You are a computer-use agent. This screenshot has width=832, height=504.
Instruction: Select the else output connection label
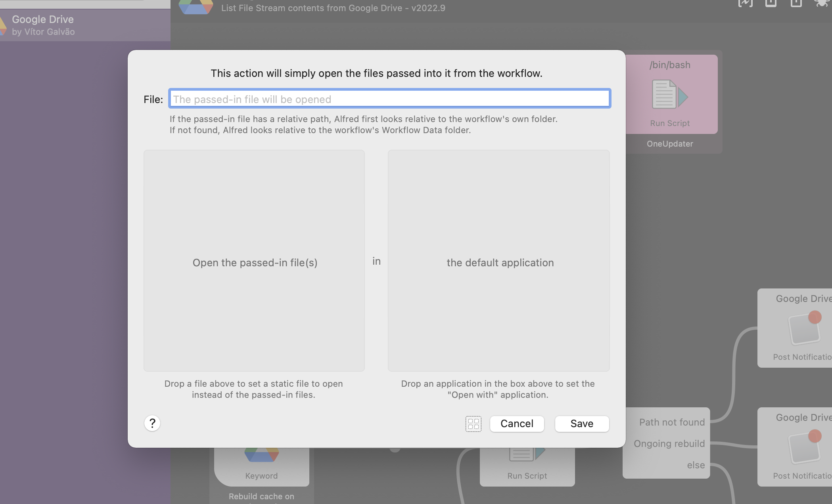click(x=696, y=465)
